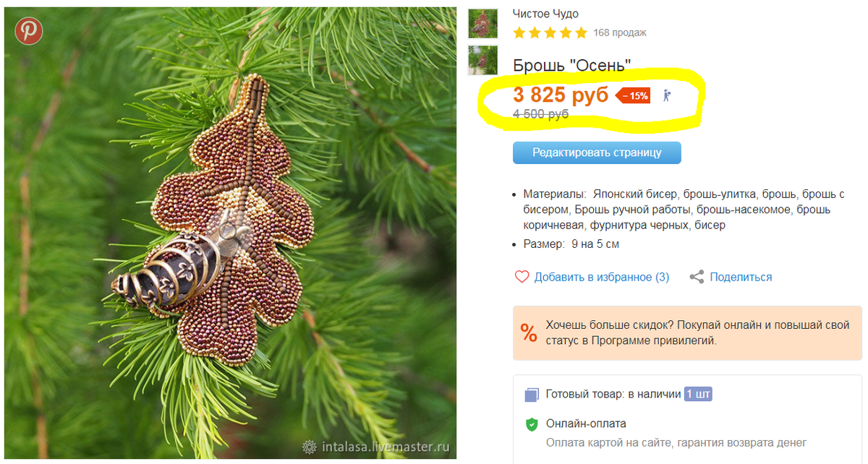The width and height of the screenshot is (868, 464).
Task: Select the first brooch thumbnail
Action: 482,23
